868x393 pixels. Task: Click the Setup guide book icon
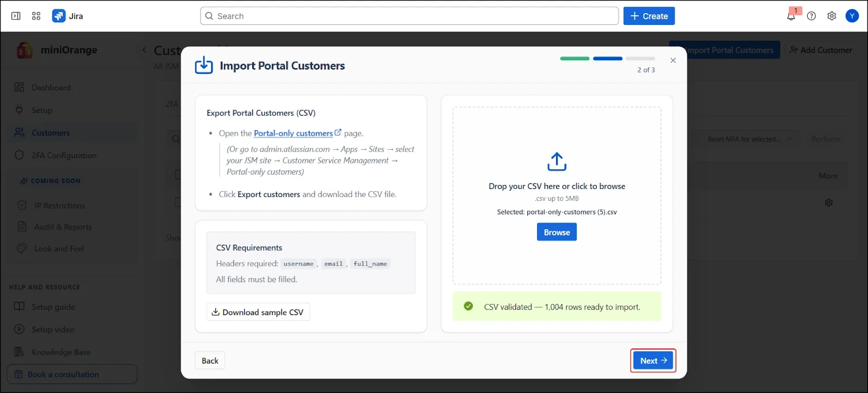tap(20, 307)
